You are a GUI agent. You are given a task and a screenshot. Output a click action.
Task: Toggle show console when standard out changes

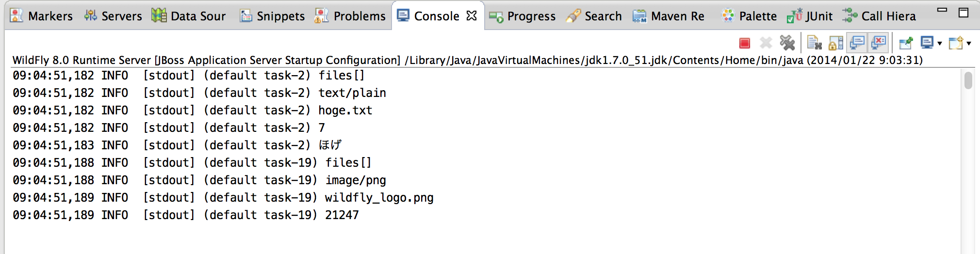coord(857,43)
